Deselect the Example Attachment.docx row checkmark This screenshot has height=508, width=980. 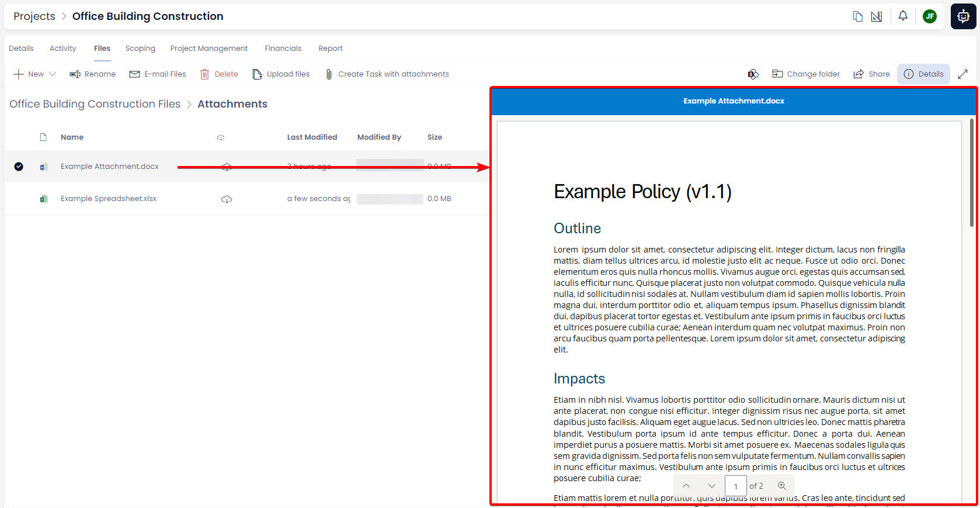(x=19, y=167)
